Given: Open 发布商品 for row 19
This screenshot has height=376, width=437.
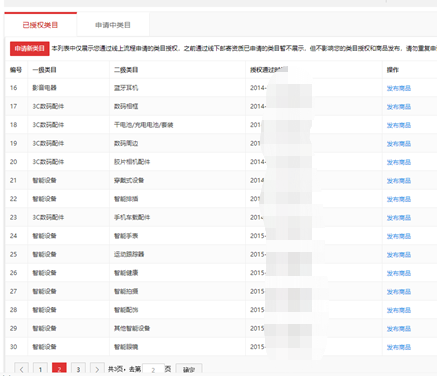Looking at the screenshot, I should (399, 144).
